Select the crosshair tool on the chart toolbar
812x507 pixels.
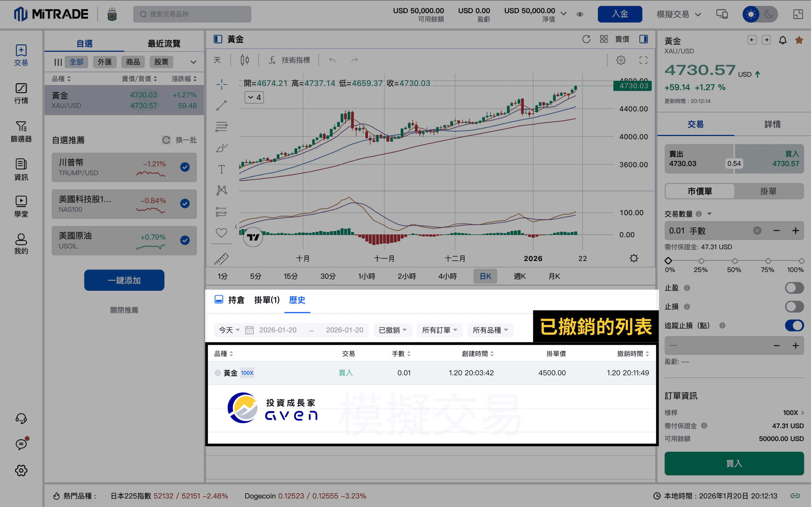point(222,84)
